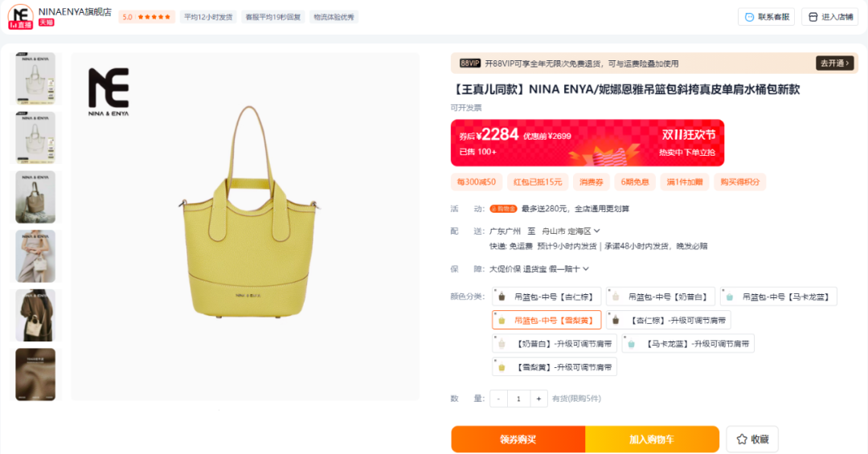Click the NINA & ENYA logo on main image
This screenshot has height=454, width=868.
point(108,92)
